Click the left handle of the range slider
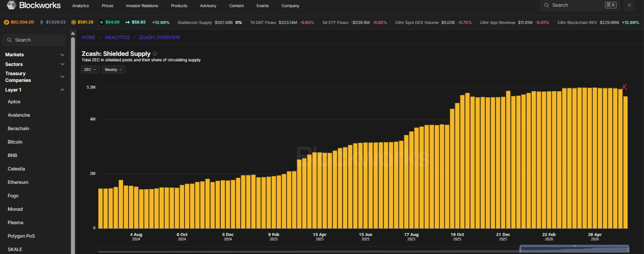 [520, 249]
